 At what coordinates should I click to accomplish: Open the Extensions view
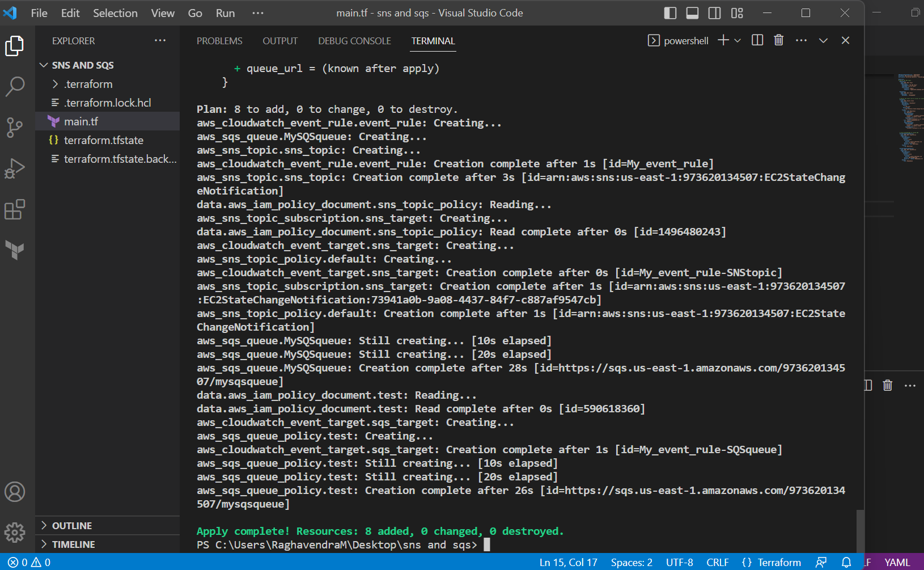15,209
